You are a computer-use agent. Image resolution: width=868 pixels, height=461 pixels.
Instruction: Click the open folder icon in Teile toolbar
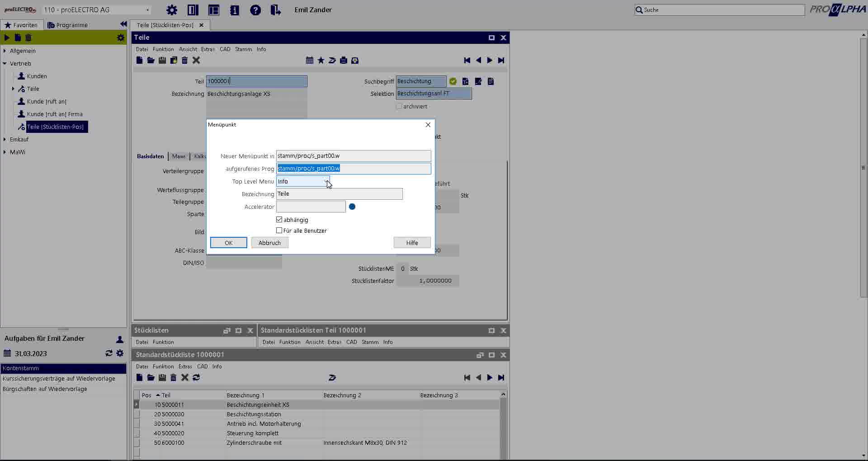151,60
